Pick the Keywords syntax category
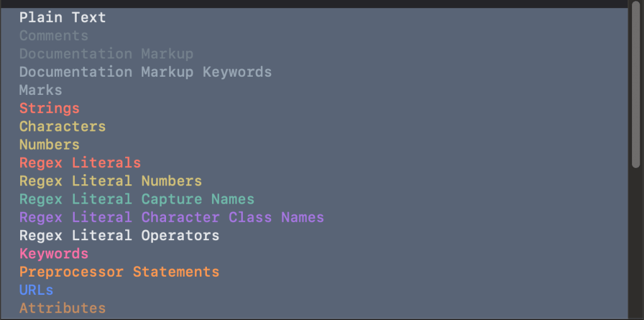644x320 pixels. click(53, 254)
